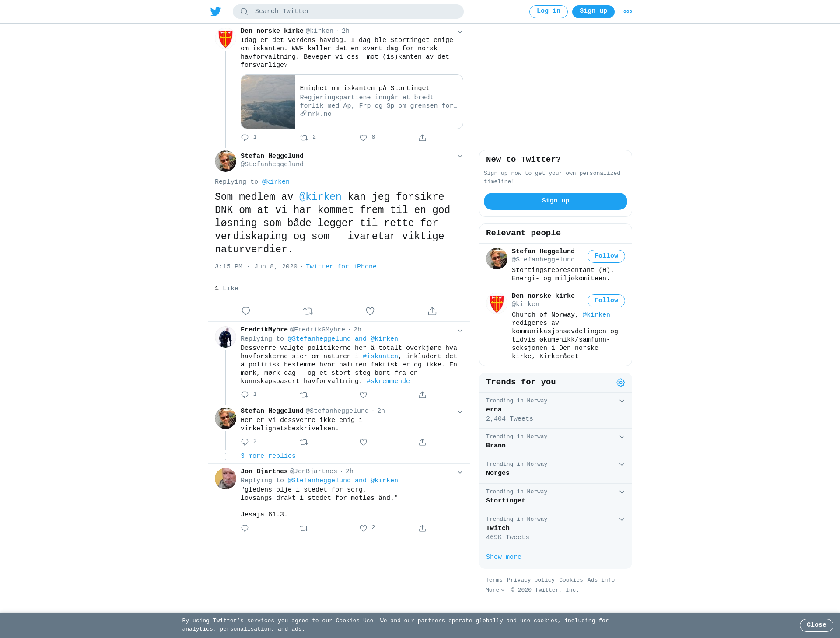The width and height of the screenshot is (840, 638).
Task: Open chevron menu for erna trend
Action: coord(622,401)
